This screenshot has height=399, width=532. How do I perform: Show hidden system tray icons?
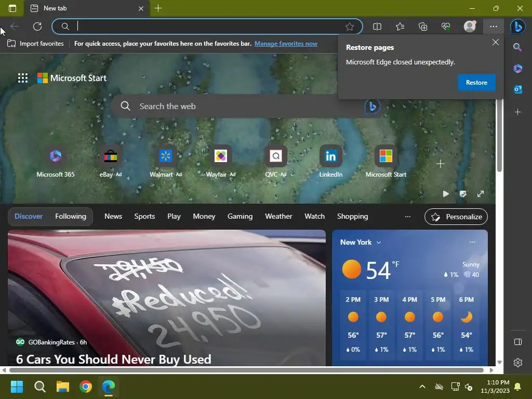(x=422, y=387)
